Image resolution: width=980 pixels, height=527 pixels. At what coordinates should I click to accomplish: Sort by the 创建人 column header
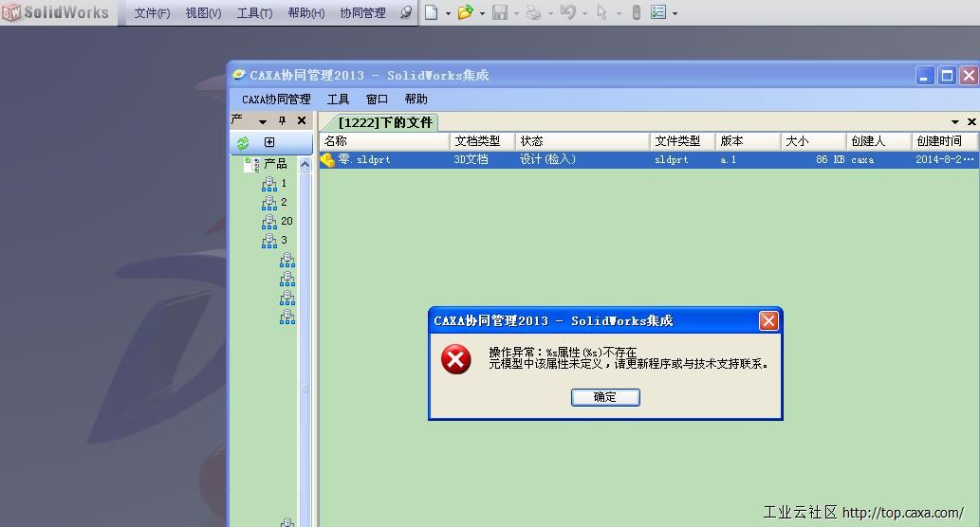coord(878,141)
